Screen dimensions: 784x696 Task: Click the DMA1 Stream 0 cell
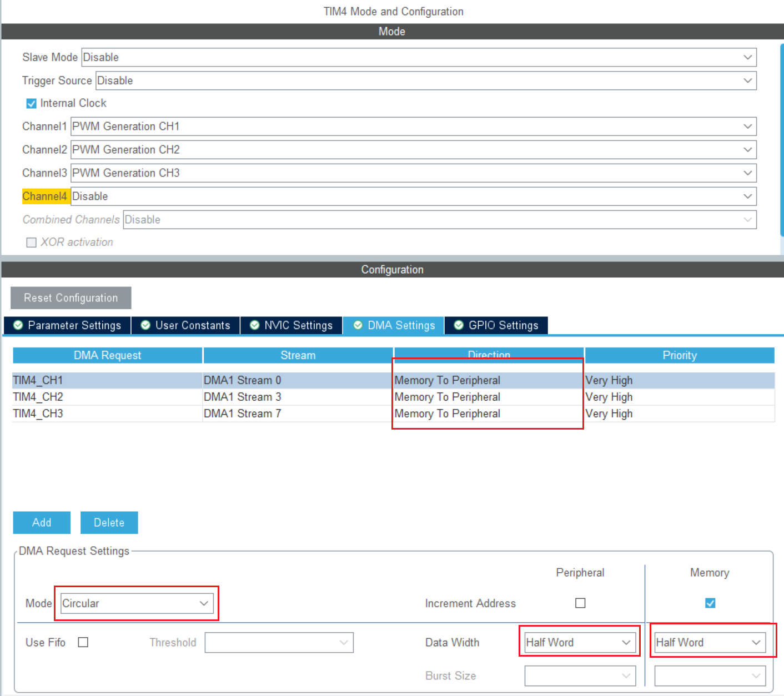pyautogui.click(x=298, y=380)
